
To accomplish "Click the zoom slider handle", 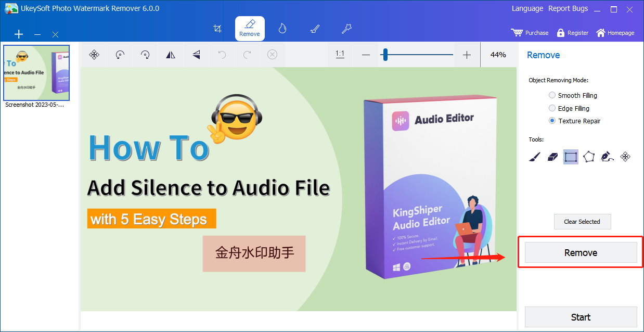I will [x=385, y=55].
